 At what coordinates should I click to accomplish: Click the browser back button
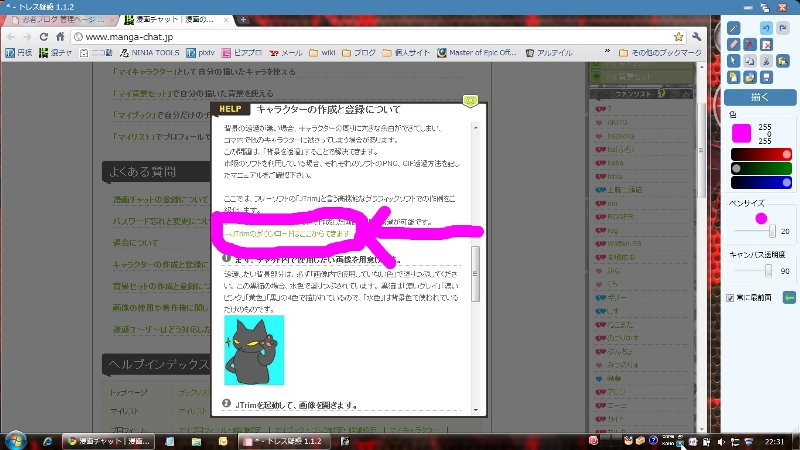11,37
